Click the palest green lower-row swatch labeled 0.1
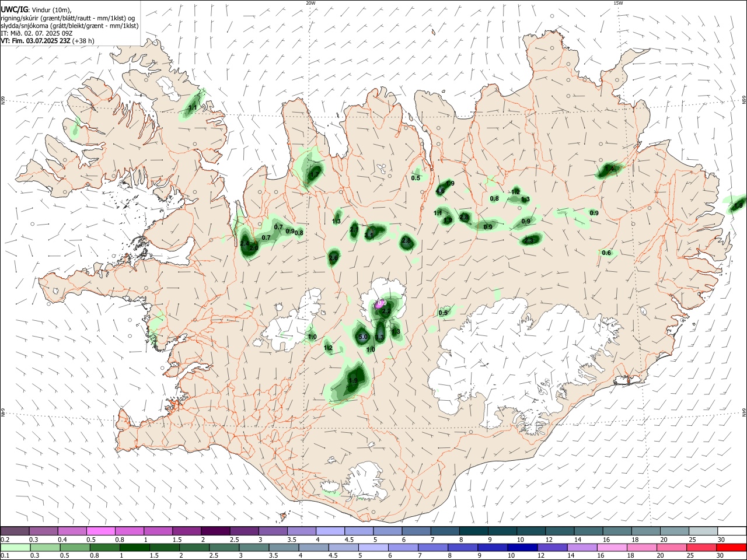The image size is (747, 560). point(16,547)
